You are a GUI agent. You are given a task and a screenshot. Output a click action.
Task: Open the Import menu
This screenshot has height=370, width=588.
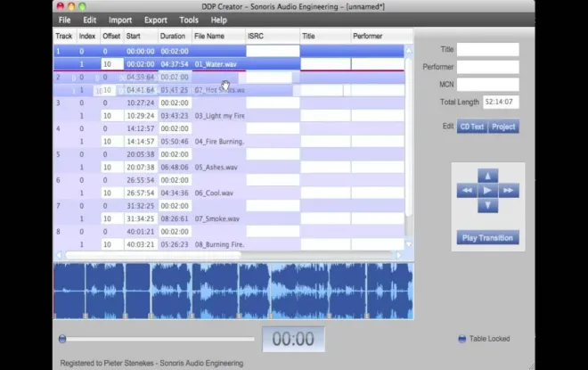(120, 20)
